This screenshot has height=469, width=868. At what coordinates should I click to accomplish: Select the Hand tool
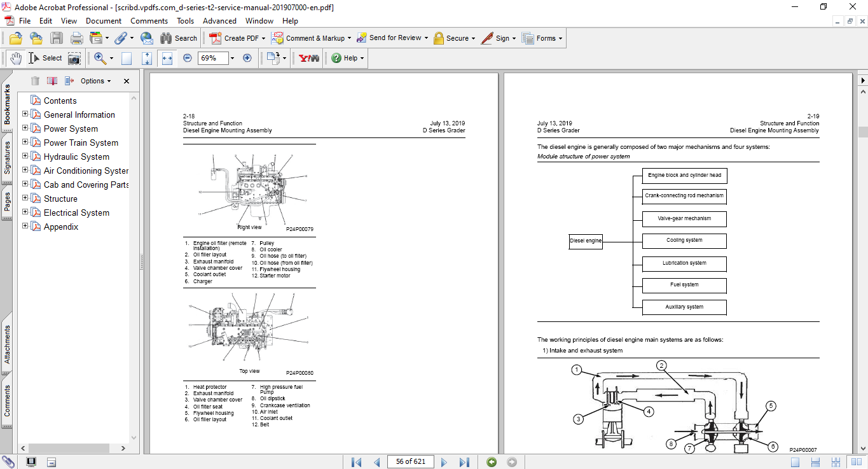(15, 58)
